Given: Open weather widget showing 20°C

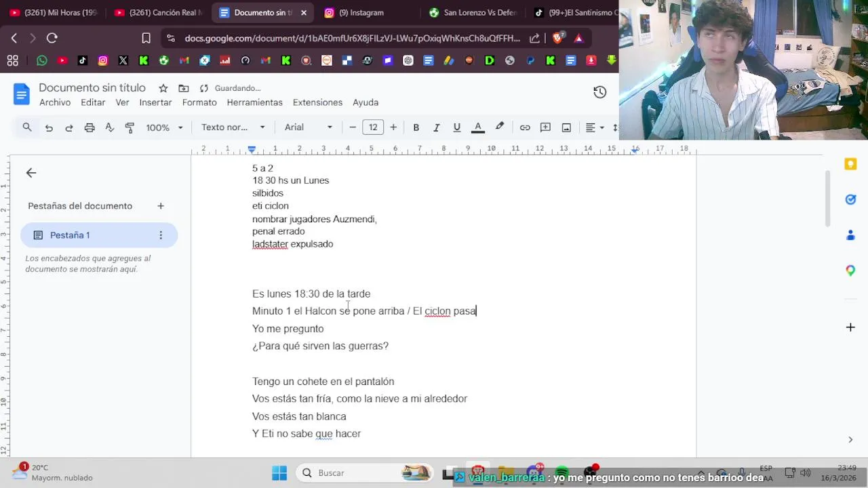Looking at the screenshot, I should pyautogui.click(x=53, y=472).
